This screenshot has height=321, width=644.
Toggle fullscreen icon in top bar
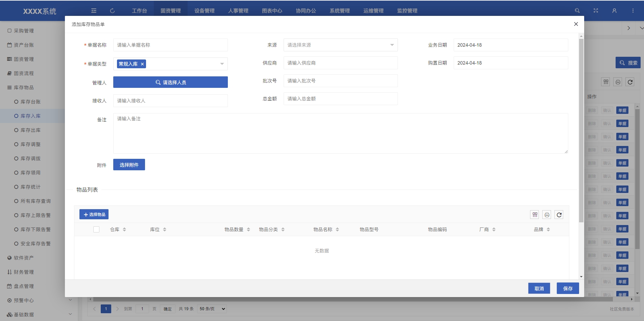click(596, 11)
